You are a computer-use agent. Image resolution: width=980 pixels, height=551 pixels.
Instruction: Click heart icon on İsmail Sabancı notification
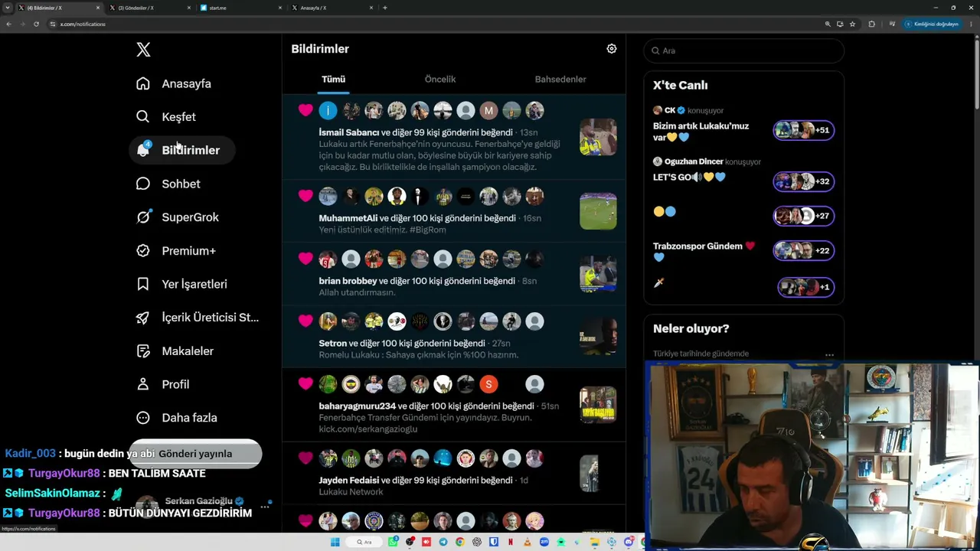305,110
